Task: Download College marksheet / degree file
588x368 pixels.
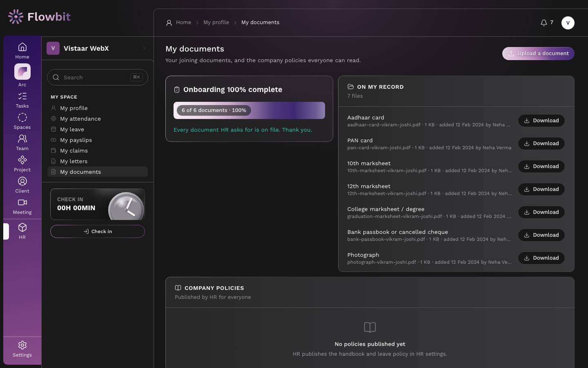Action: (541, 212)
